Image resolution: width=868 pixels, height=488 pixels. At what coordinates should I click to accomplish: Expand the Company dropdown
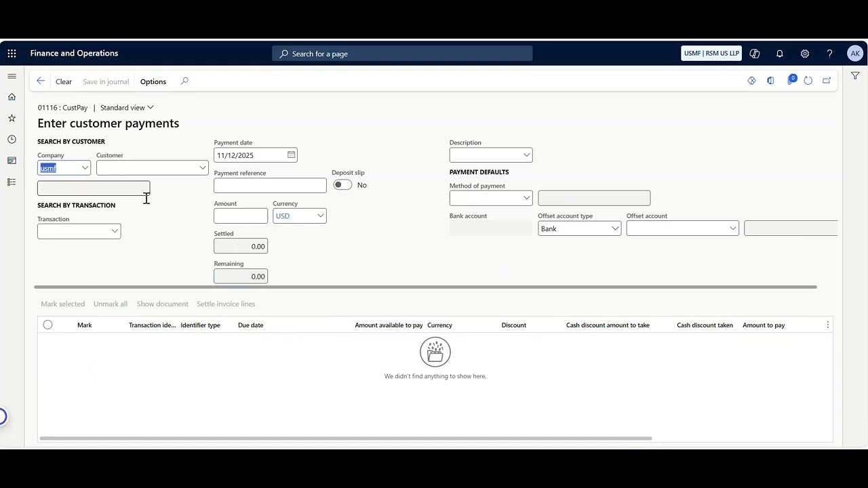85,168
